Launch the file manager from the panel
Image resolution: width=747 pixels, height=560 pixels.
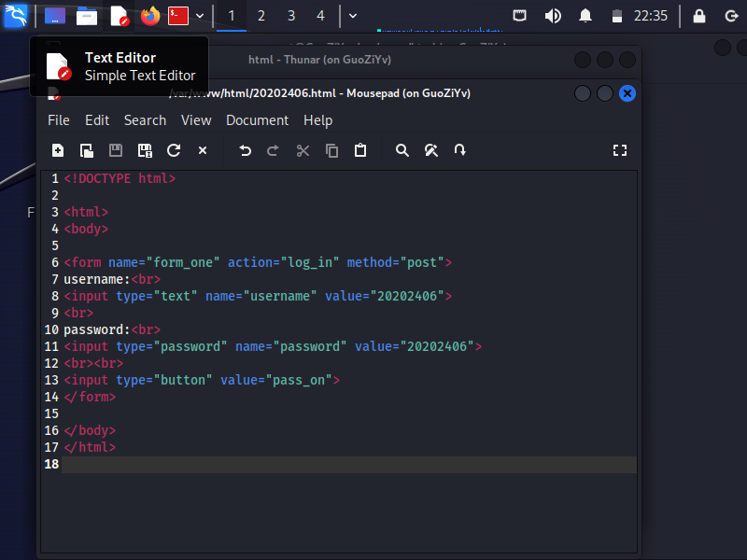point(87,16)
